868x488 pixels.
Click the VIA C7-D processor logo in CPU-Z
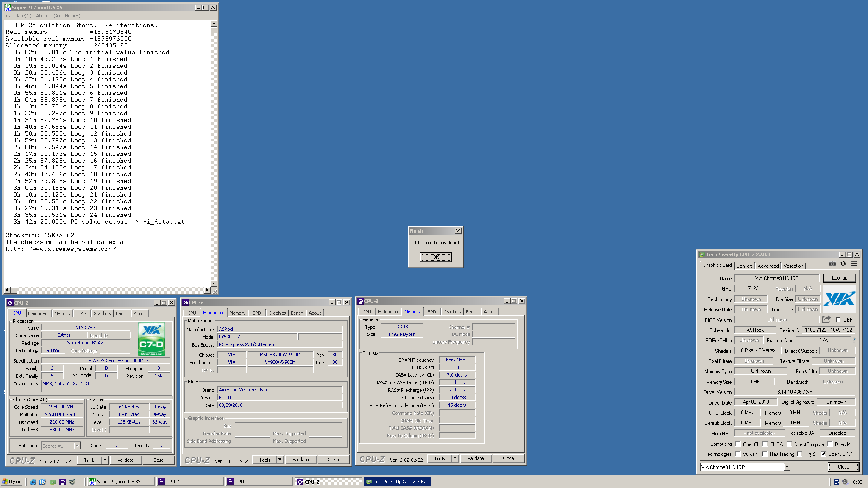[x=151, y=339]
